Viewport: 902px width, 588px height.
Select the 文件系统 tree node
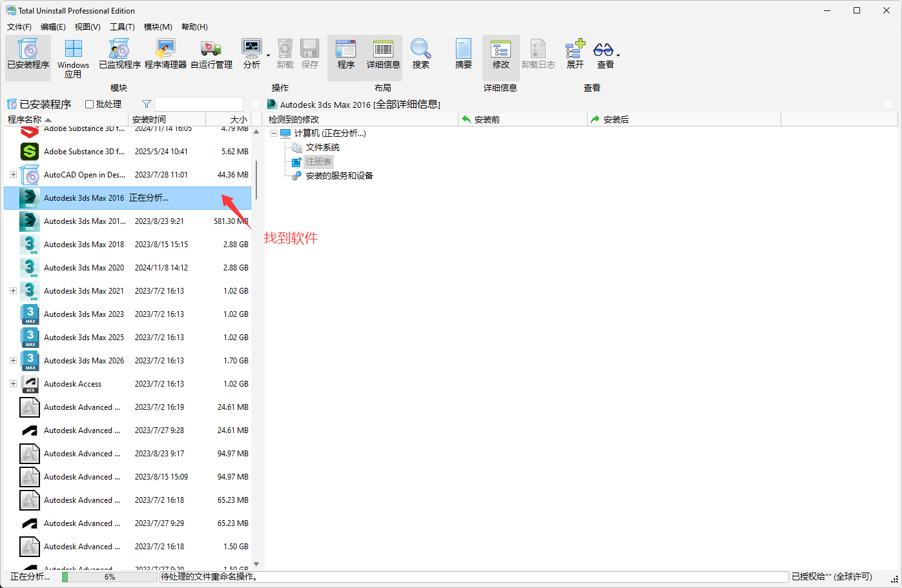(x=323, y=148)
